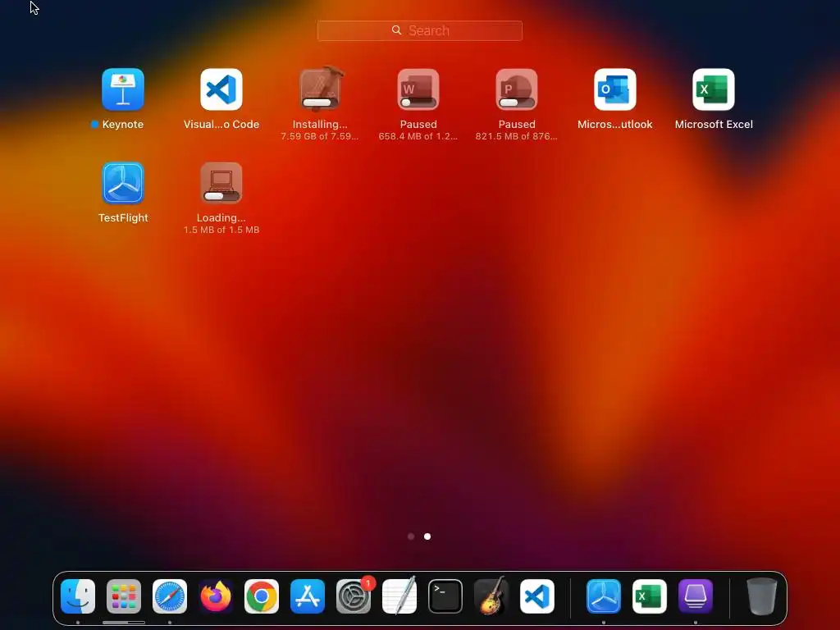Click the Xcode icon labeled Installing...
Viewport: 840px width, 630px height.
320,89
